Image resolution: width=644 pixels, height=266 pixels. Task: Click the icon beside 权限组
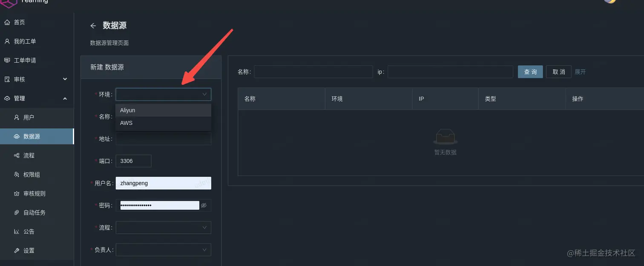(17, 174)
